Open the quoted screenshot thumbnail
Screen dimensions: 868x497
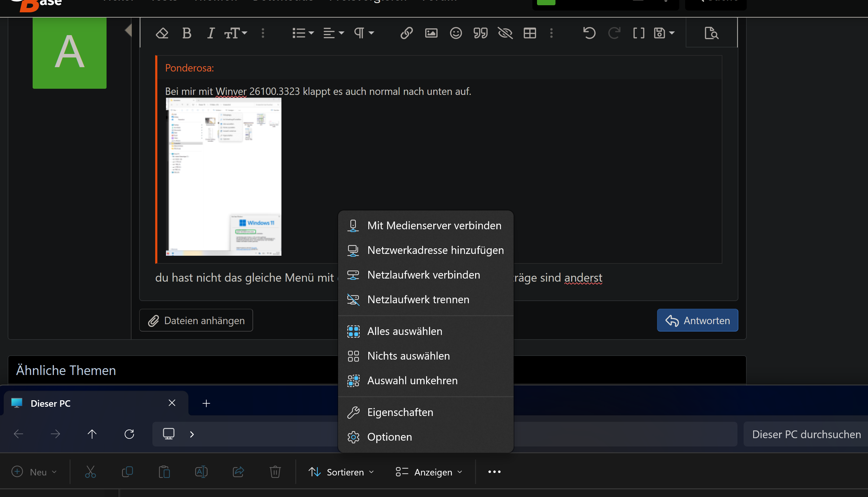[224, 177]
